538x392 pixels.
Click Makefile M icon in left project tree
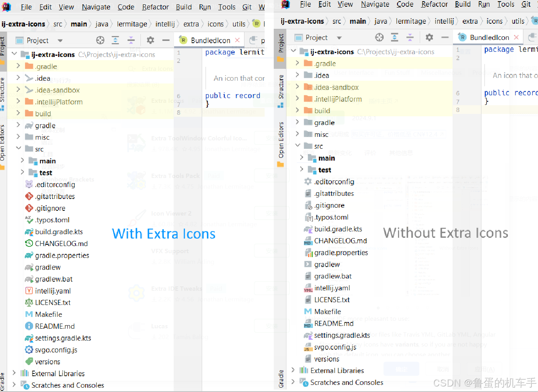[x=29, y=314]
